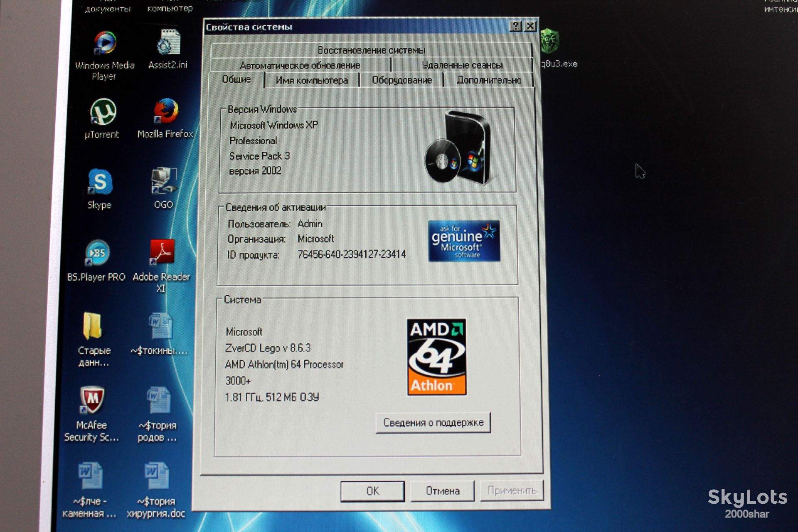Click the Service Pack 3 text
Viewport: 798px width, 532px height.
point(259,156)
